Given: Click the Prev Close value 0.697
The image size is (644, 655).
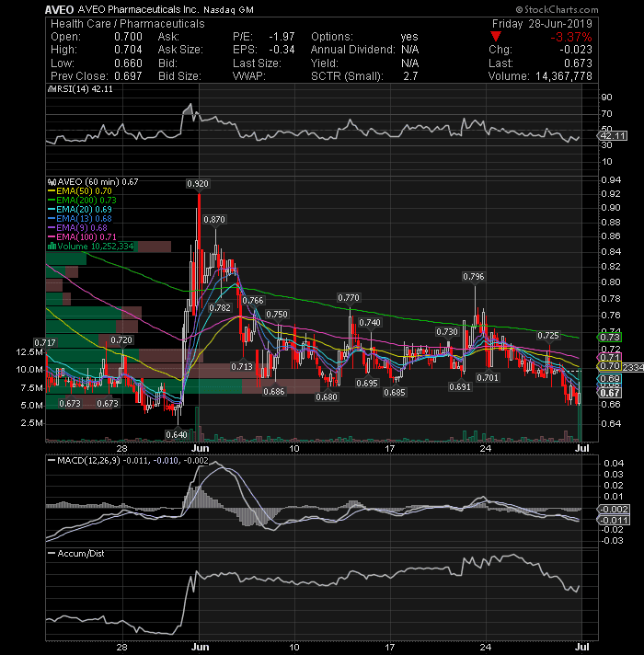Looking at the screenshot, I should coord(128,76).
